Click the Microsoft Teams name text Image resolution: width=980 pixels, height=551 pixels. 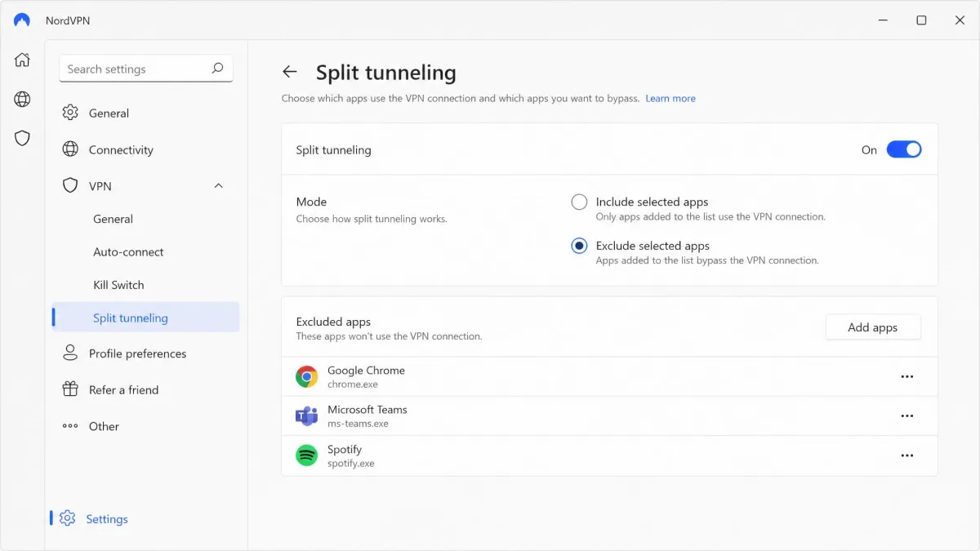[367, 409]
